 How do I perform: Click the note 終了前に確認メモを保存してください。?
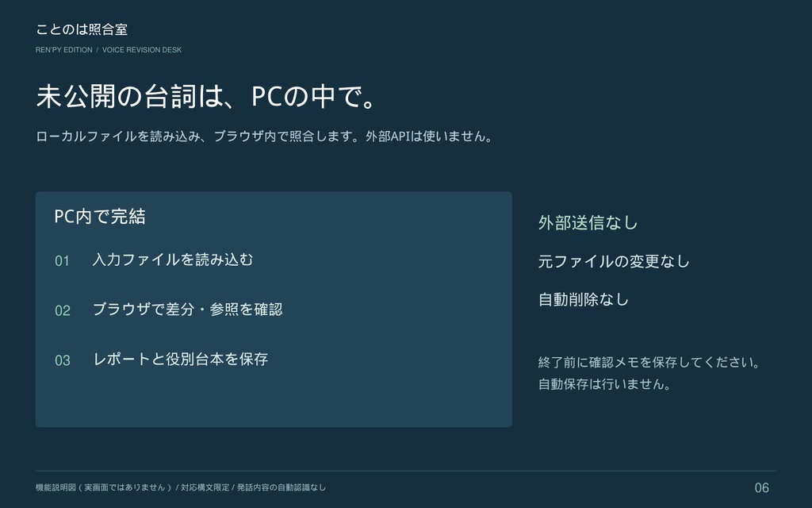649,362
